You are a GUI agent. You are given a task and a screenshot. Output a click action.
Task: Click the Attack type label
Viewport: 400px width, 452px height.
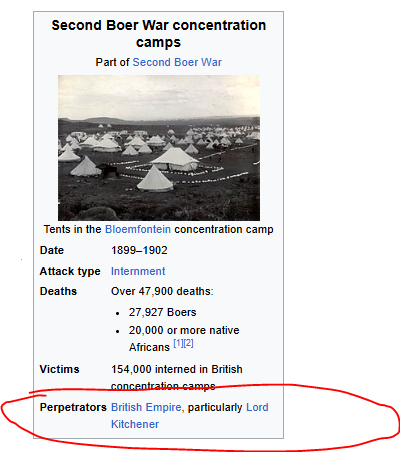pyautogui.click(x=70, y=271)
